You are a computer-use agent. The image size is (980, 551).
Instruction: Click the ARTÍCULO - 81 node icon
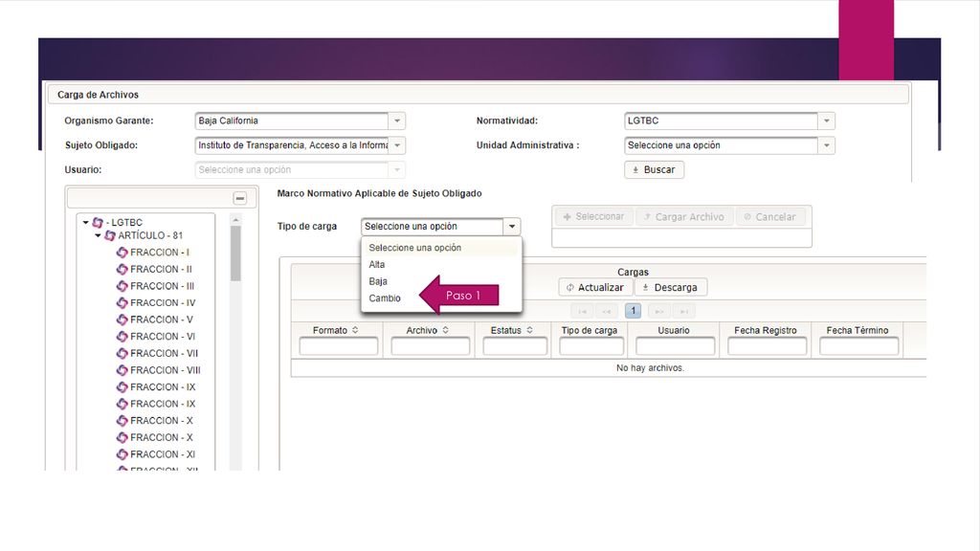[110, 235]
